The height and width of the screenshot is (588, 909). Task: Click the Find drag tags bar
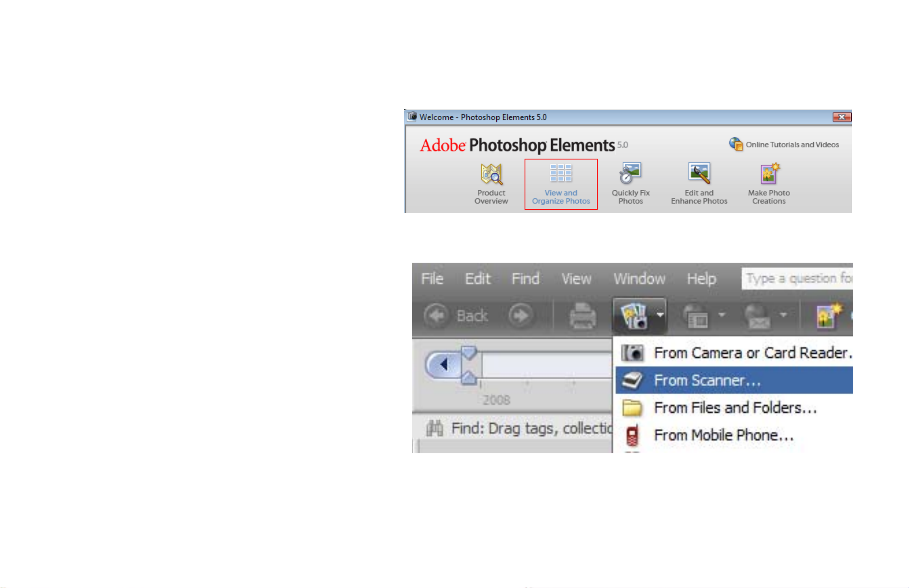[512, 428]
